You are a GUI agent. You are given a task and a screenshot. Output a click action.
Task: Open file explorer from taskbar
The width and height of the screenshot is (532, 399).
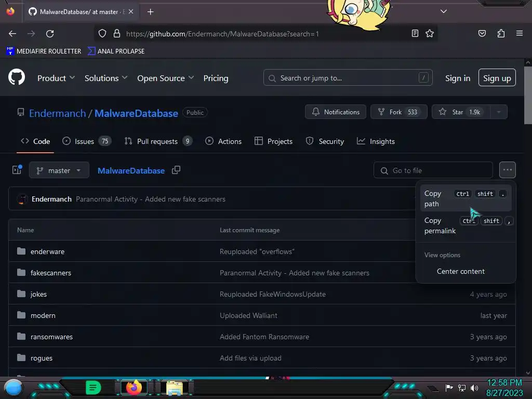tap(175, 388)
